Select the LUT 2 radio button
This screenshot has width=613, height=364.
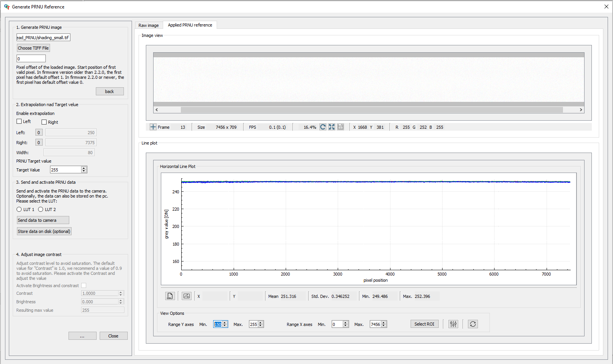(40, 209)
